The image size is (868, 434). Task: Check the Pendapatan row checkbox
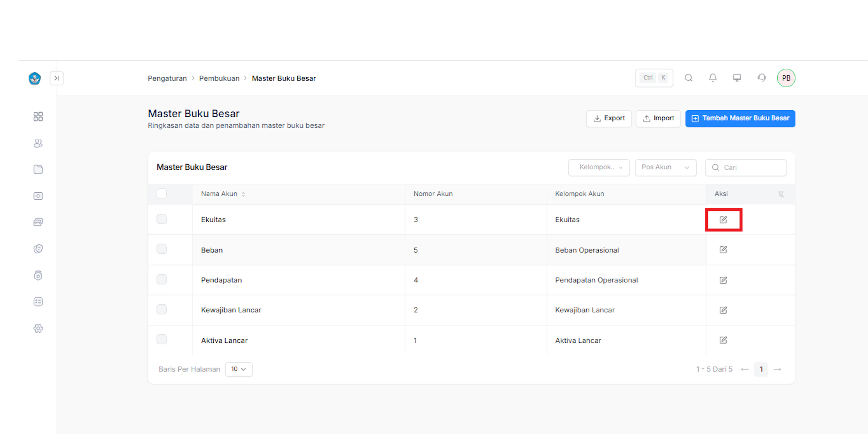(161, 279)
